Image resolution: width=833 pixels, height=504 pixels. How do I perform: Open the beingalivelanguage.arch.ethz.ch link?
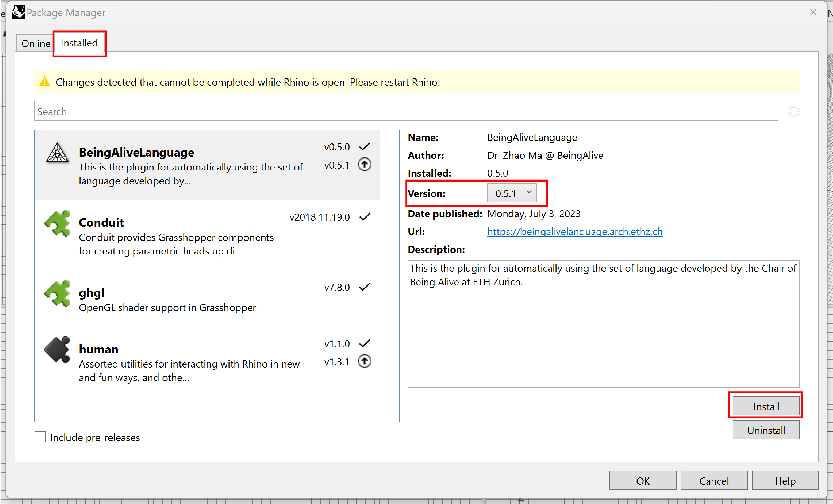575,232
